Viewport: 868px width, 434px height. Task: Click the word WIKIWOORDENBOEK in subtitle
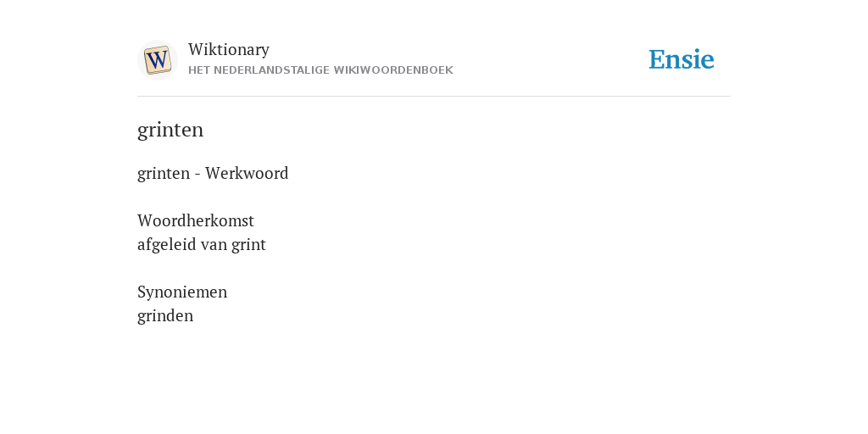coord(393,70)
